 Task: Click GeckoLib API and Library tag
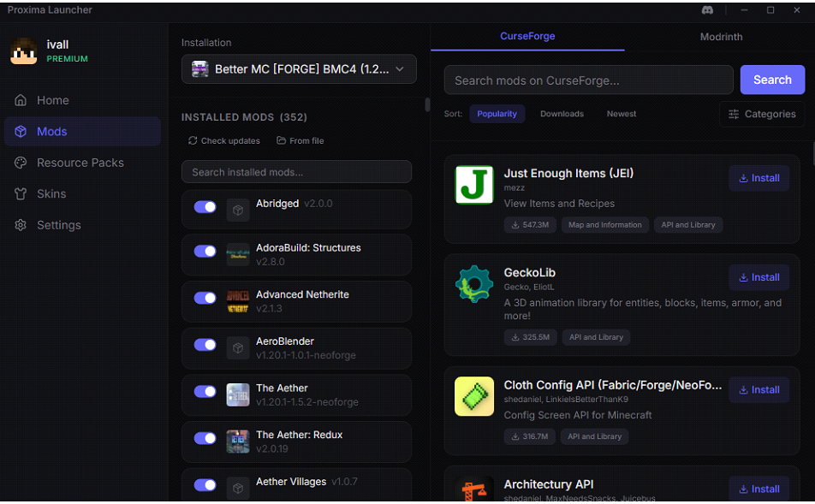click(596, 337)
